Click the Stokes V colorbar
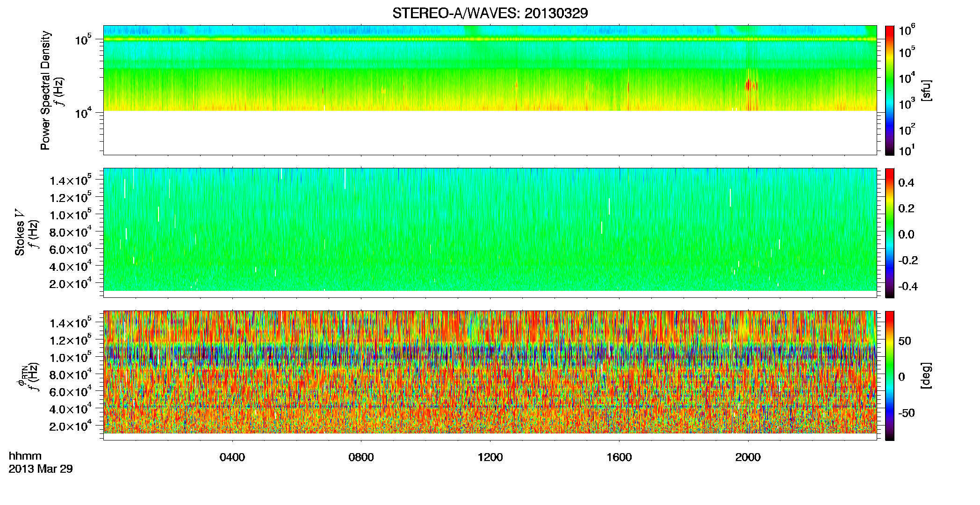This screenshot has width=980, height=505. pos(890,233)
